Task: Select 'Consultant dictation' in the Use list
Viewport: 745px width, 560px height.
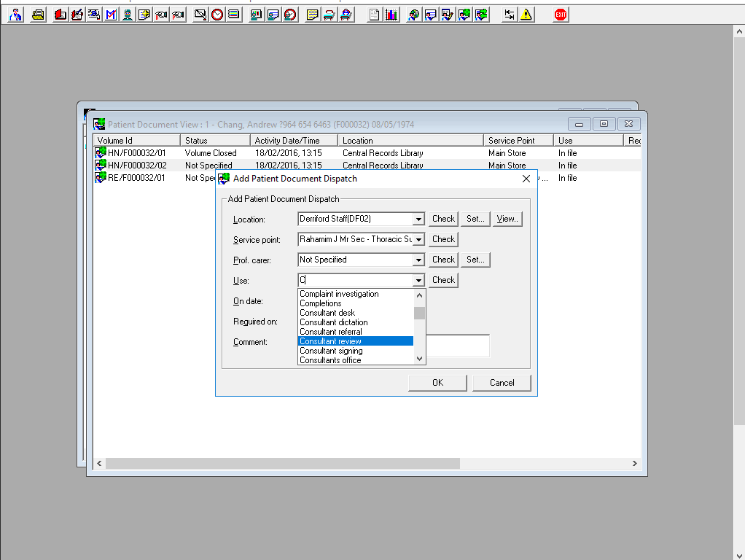Action: pos(356,322)
